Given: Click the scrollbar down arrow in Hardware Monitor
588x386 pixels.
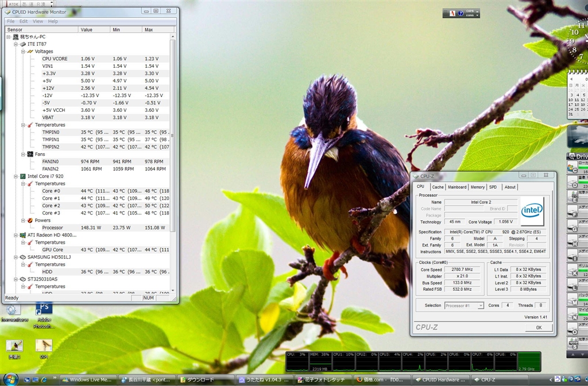Looking at the screenshot, I should tap(173, 291).
